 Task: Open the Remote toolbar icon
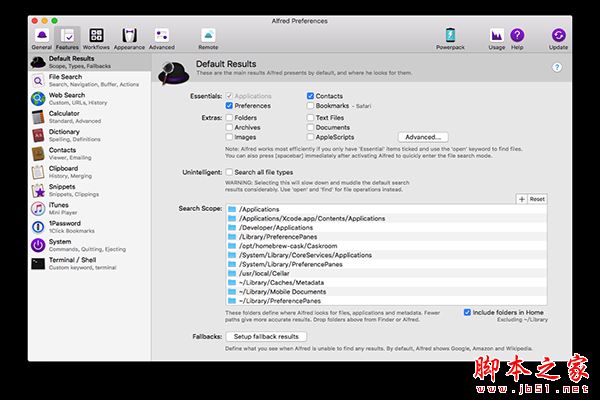(x=208, y=39)
